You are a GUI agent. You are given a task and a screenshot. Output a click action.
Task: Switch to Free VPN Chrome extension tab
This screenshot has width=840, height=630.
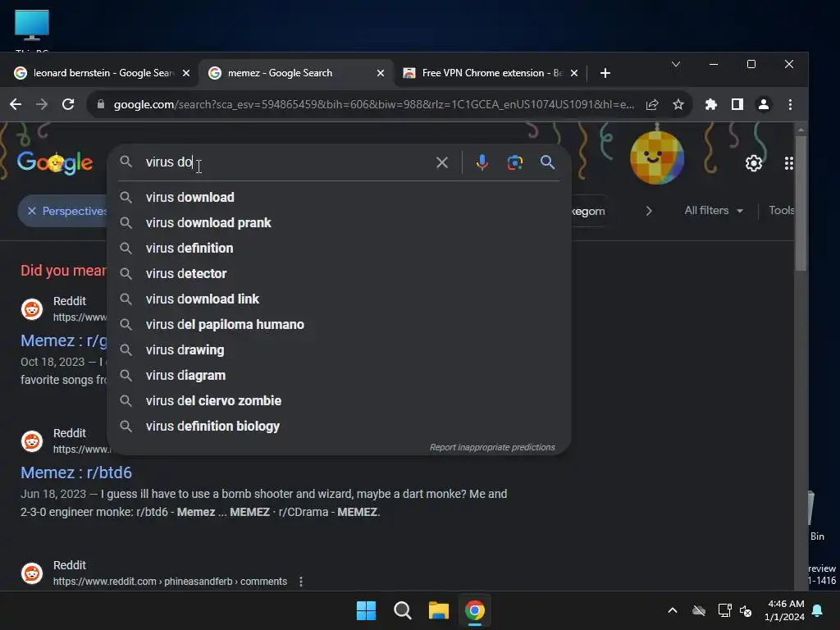(x=491, y=73)
